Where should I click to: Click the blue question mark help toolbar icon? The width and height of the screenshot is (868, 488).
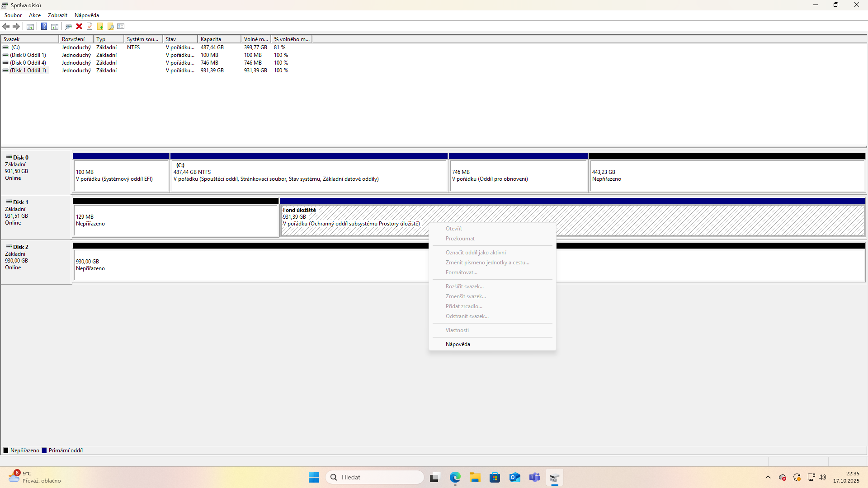(x=44, y=26)
